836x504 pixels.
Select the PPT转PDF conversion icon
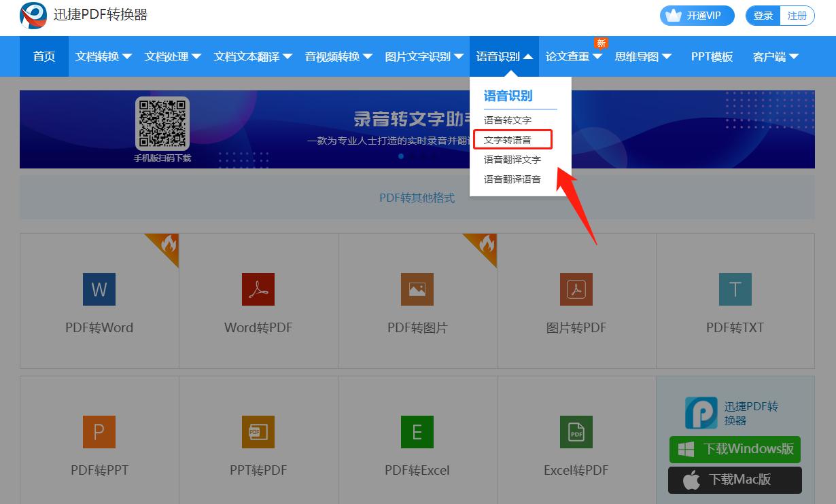point(258,431)
